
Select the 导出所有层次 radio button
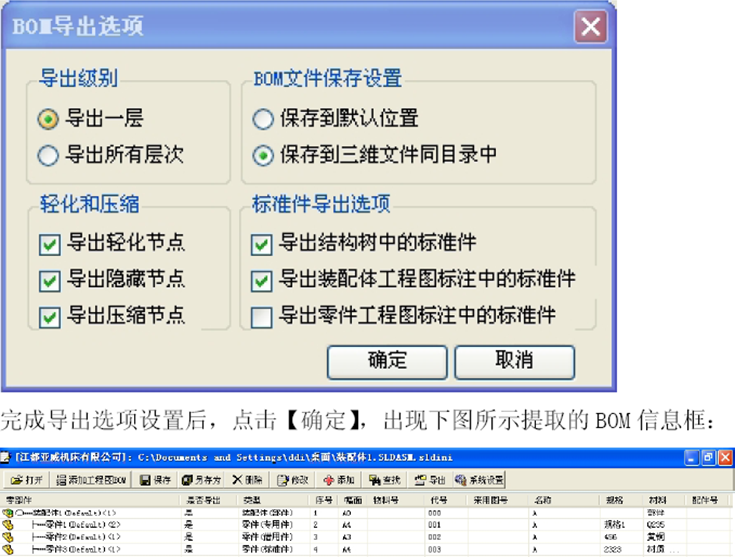pos(48,155)
